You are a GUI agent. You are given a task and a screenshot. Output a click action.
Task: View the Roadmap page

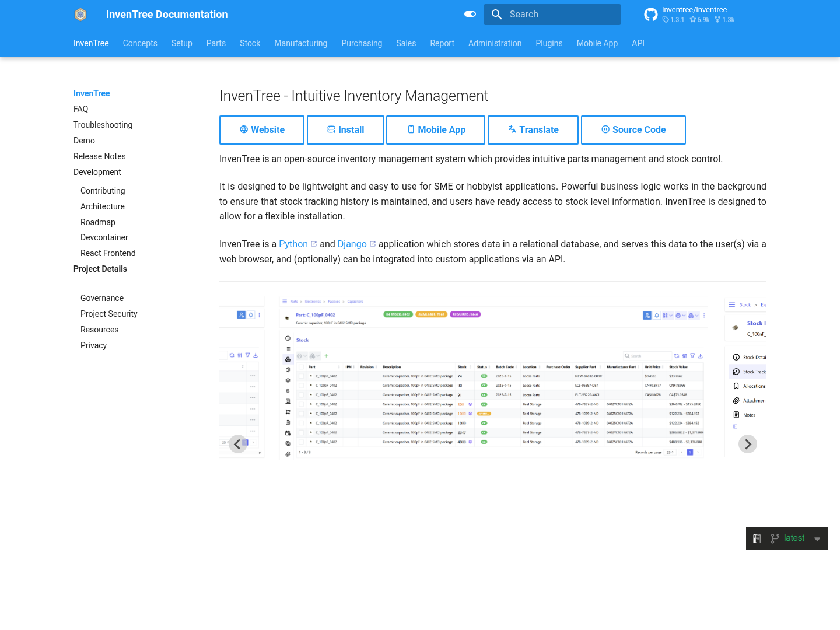point(98,222)
